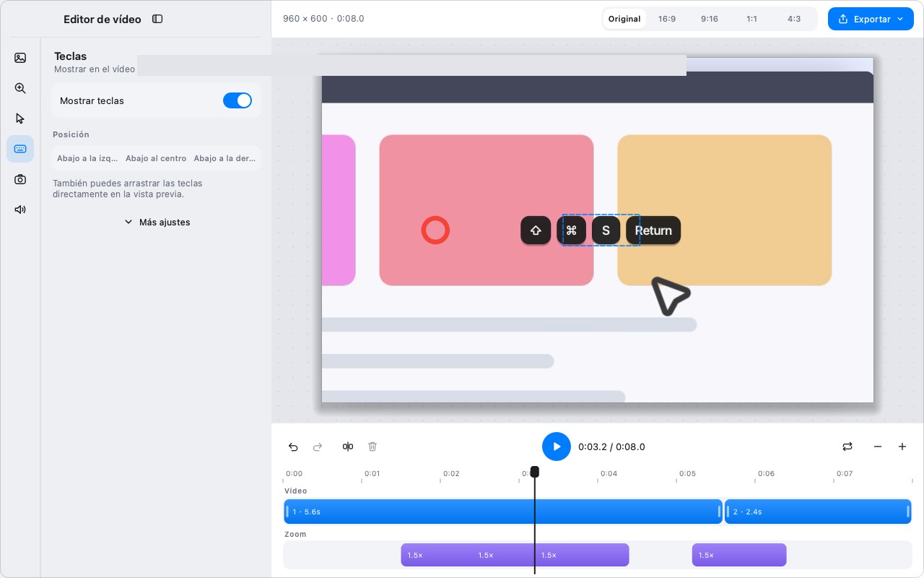
Task: Open the audio speaker sidebar icon
Action: (20, 210)
